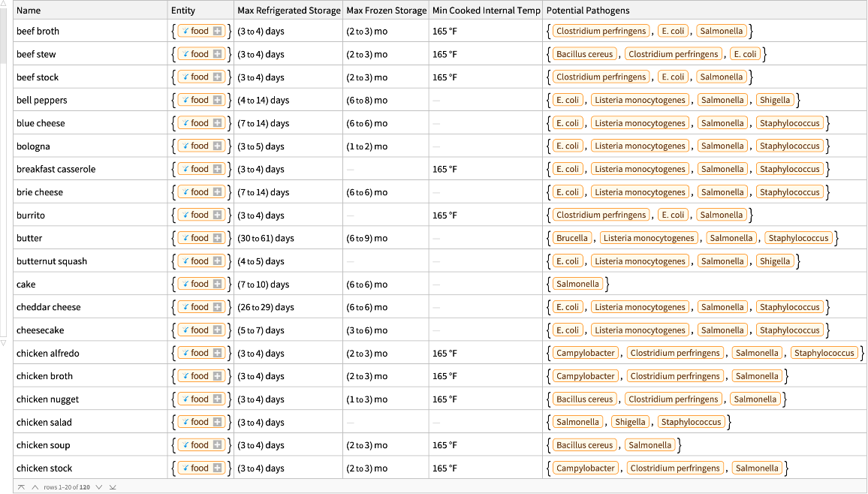This screenshot has height=494, width=868.
Task: Select the Potential Pathogens column header
Action: coord(587,11)
